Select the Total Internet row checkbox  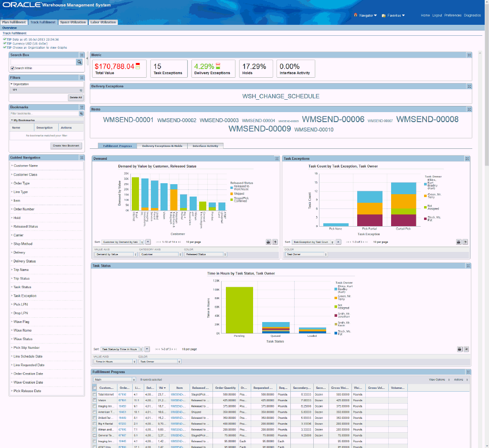tap(95, 395)
